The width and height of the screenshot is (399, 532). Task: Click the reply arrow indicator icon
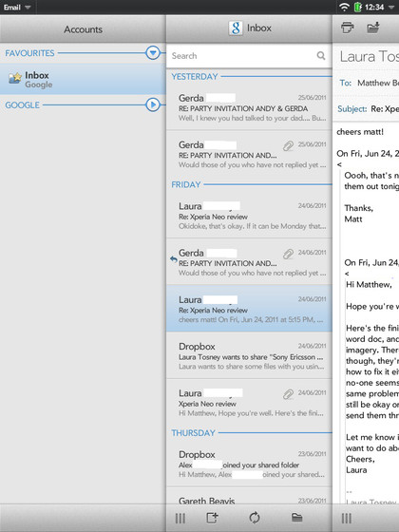click(x=173, y=259)
